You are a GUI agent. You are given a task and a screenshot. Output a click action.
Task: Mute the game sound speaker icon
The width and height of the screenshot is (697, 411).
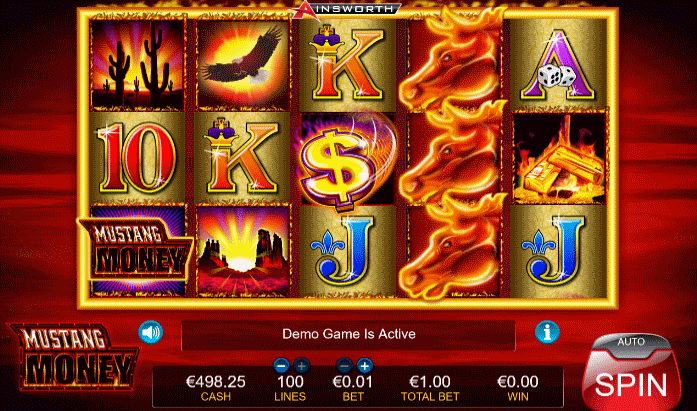coord(151,332)
